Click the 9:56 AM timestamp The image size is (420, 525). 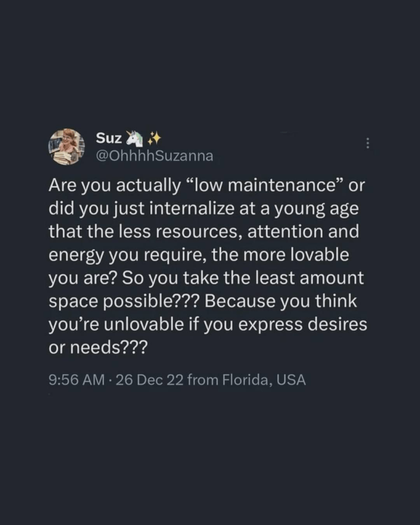coord(76,380)
